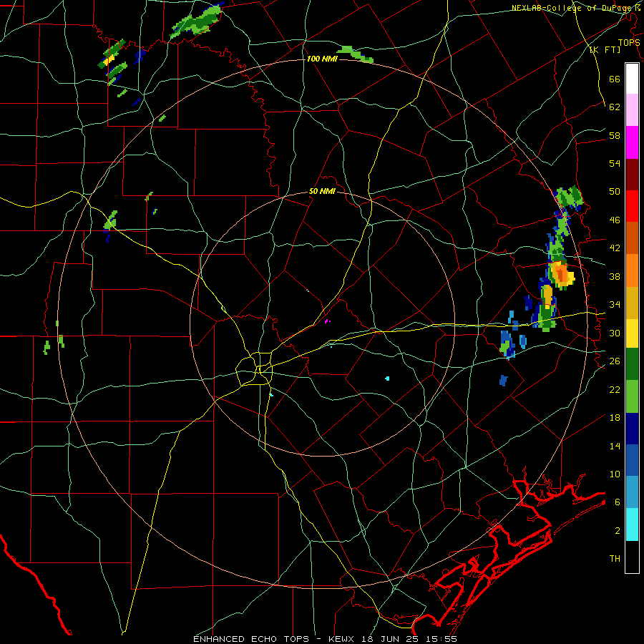644x644 pixels.
Task: Click the orange-red storm core near the east ring
Action: pyautogui.click(x=560, y=274)
